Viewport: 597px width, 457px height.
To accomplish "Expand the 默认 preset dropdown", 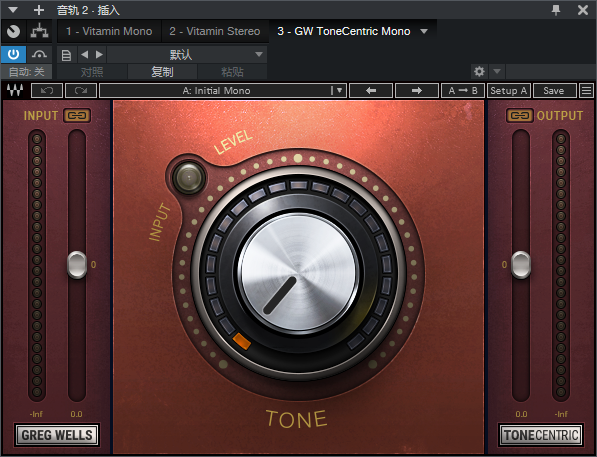I will click(x=187, y=54).
